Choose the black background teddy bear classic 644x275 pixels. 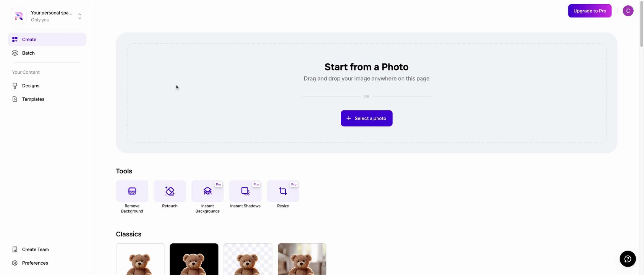click(x=194, y=259)
